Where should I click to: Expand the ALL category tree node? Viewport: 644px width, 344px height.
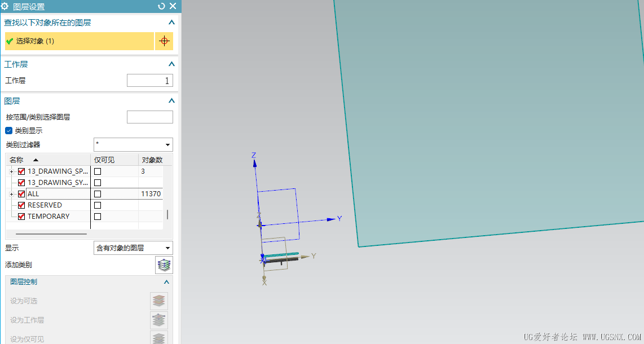[x=11, y=194]
